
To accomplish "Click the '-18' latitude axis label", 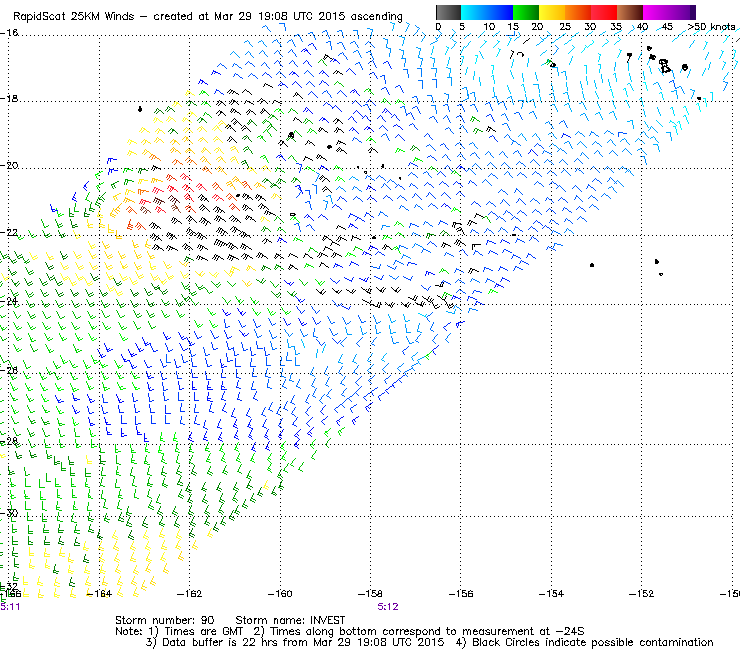I will pyautogui.click(x=9, y=99).
